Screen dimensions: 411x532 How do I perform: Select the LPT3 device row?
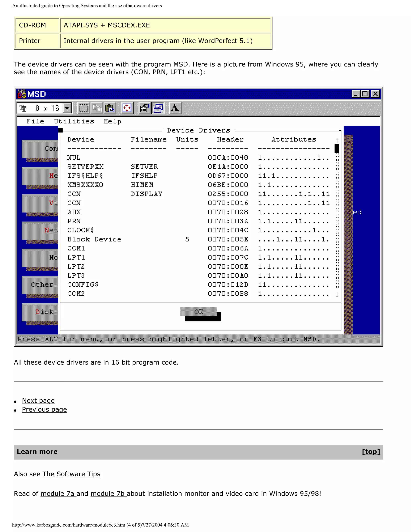[x=198, y=276]
